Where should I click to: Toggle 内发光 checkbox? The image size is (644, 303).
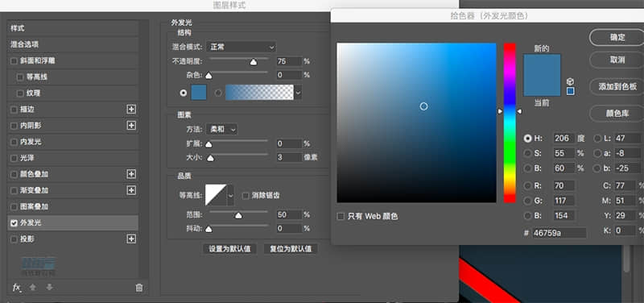click(14, 142)
